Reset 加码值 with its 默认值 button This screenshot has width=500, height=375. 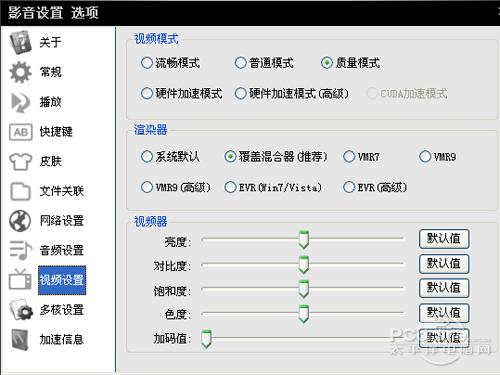point(444,338)
